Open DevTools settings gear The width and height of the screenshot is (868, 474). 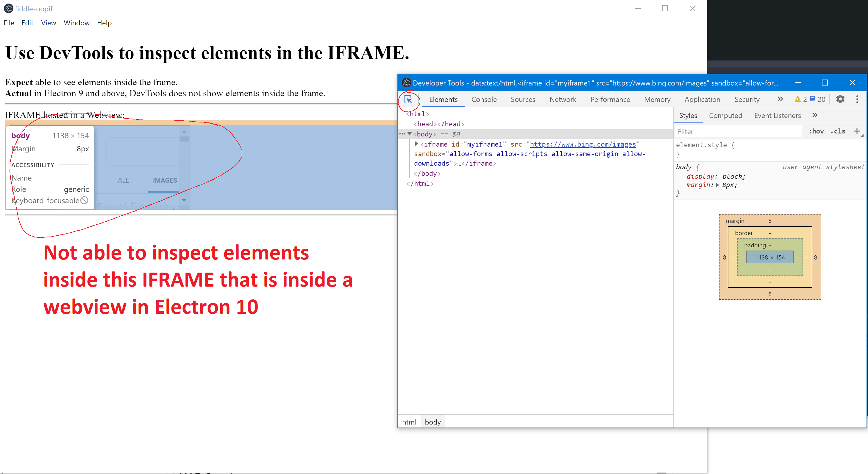coord(840,99)
